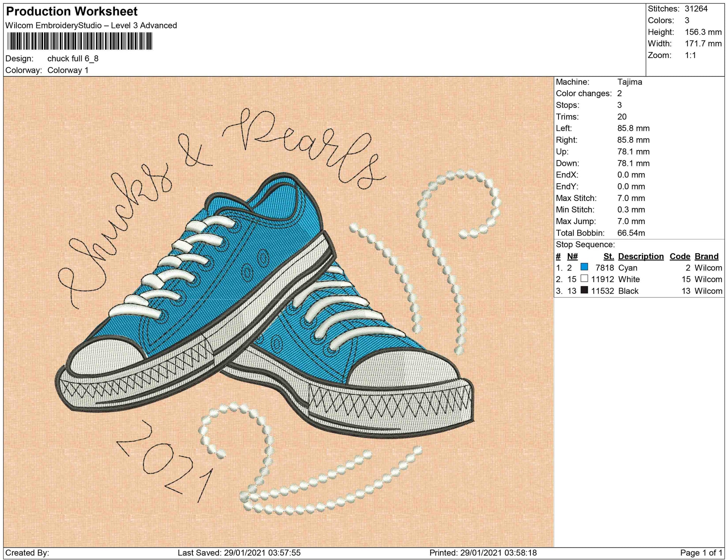Click the N# column header
The image size is (728, 560).
point(572,256)
